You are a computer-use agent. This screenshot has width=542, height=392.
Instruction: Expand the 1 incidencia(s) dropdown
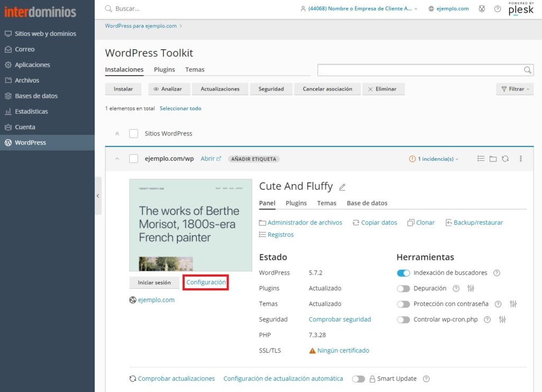pos(434,159)
